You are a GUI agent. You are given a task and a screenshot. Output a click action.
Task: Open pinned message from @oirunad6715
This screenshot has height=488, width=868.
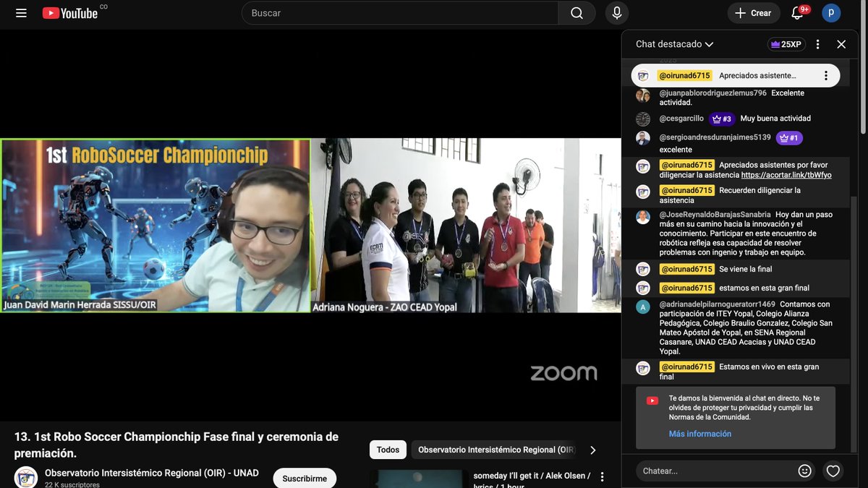[736, 75]
